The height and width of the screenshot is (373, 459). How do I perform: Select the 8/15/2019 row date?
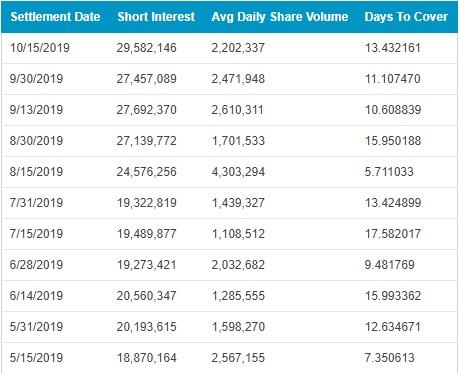36,172
